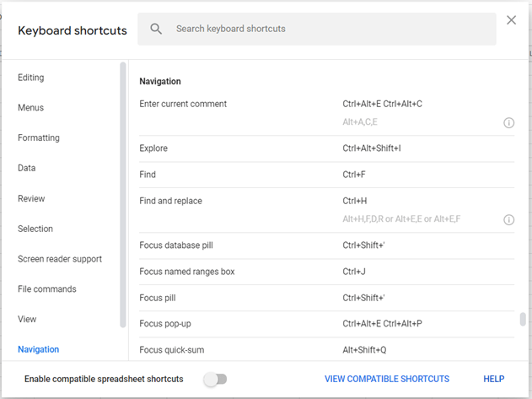532x399 pixels.
Task: Select File commands category
Action: (x=47, y=289)
